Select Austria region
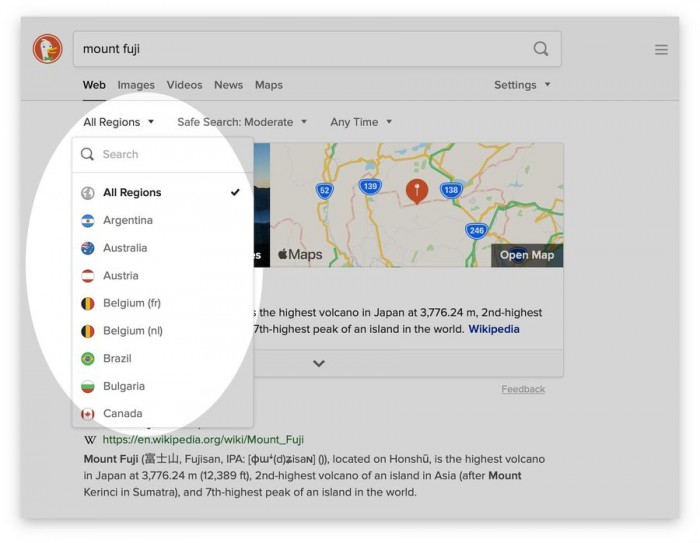This screenshot has height=543, width=700. 162,276
